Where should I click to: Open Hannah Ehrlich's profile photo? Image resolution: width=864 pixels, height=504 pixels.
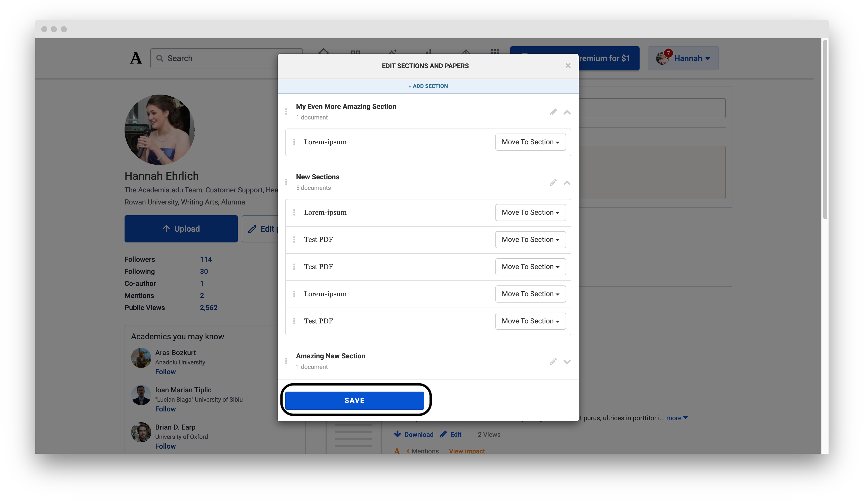point(160,130)
